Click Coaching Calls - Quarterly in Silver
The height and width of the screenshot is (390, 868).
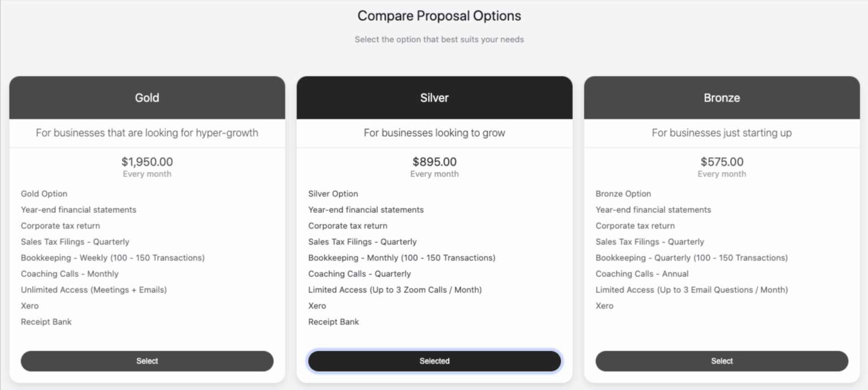pyautogui.click(x=359, y=274)
